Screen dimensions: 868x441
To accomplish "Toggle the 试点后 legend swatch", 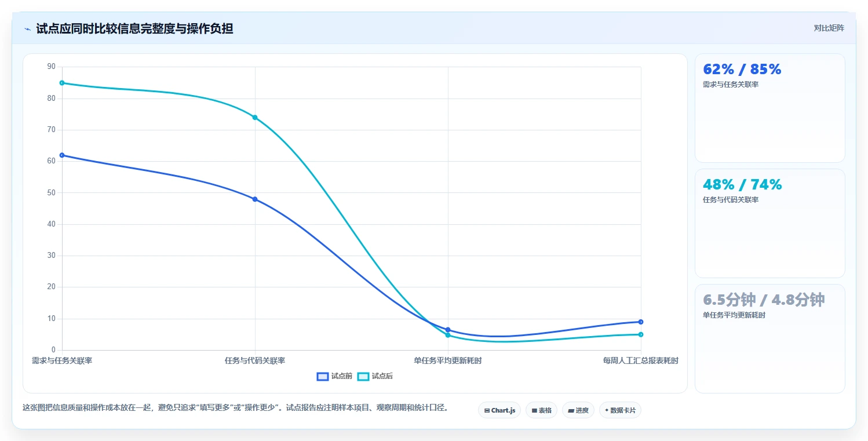I will click(363, 377).
